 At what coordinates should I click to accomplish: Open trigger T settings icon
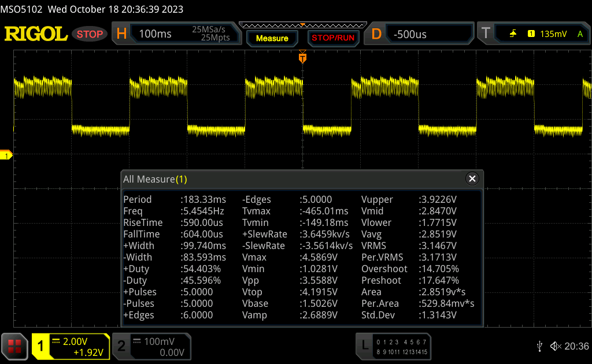(486, 34)
